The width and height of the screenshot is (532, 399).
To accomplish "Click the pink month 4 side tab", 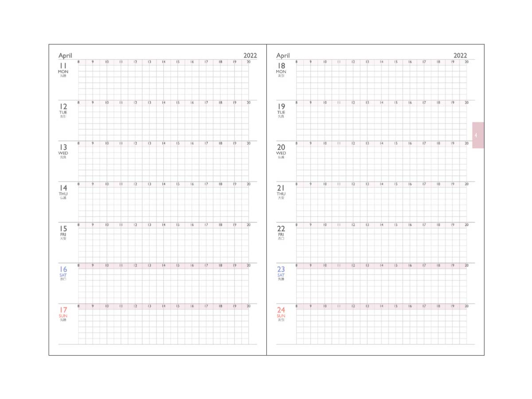I will tap(478, 135).
